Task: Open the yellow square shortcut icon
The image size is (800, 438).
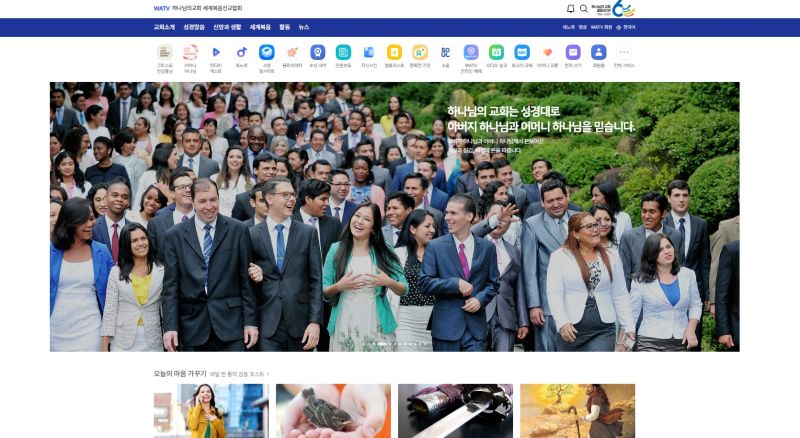Action: coord(394,52)
